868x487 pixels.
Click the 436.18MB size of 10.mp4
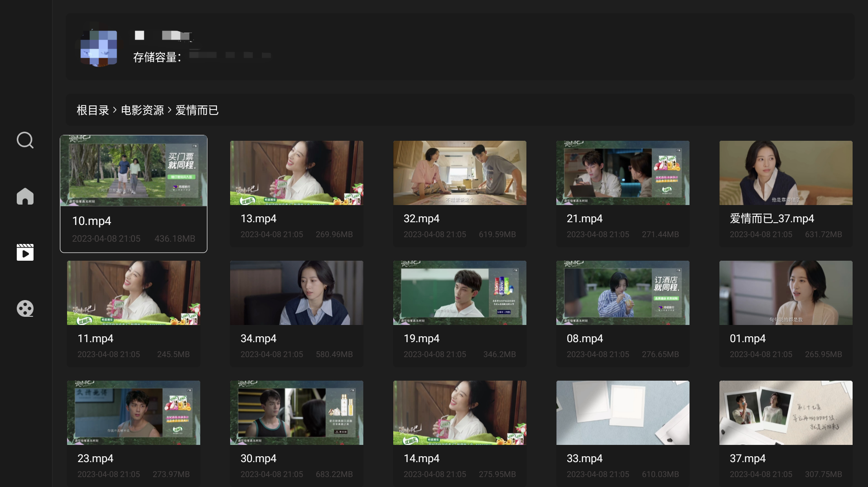coord(175,239)
